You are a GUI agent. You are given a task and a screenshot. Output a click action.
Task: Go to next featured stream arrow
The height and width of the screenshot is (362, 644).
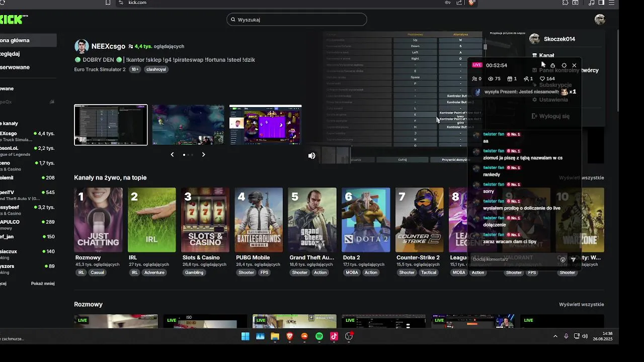pos(203,155)
